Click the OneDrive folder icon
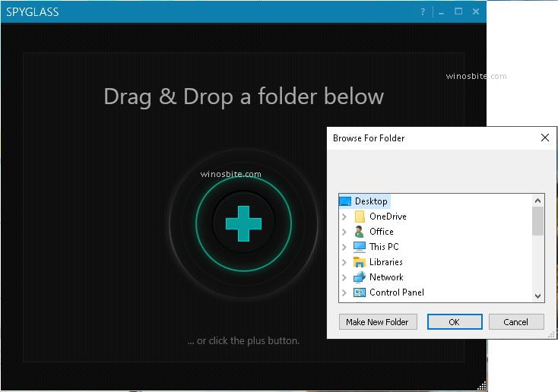The image size is (558, 392). click(x=360, y=217)
